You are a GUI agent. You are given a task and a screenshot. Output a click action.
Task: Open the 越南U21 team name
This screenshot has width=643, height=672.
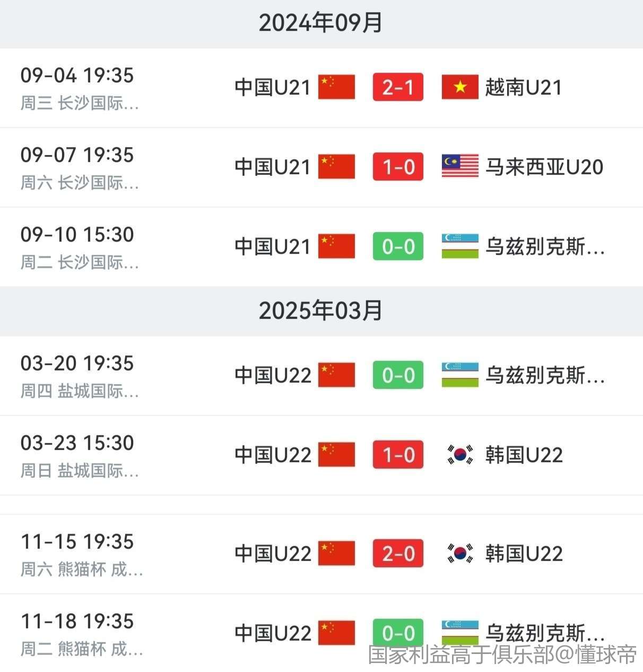tap(523, 88)
